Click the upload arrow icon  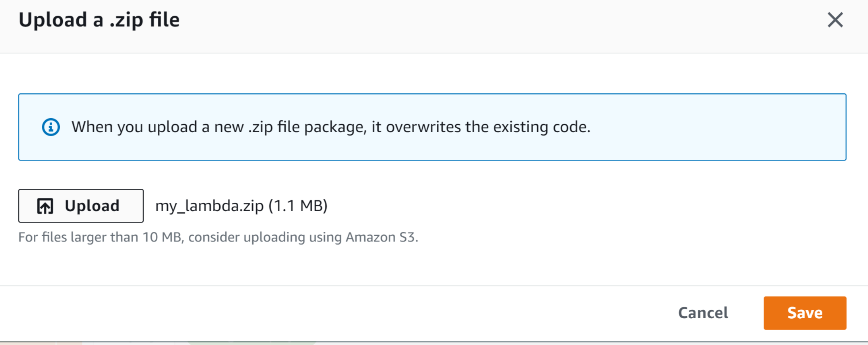tap(45, 206)
